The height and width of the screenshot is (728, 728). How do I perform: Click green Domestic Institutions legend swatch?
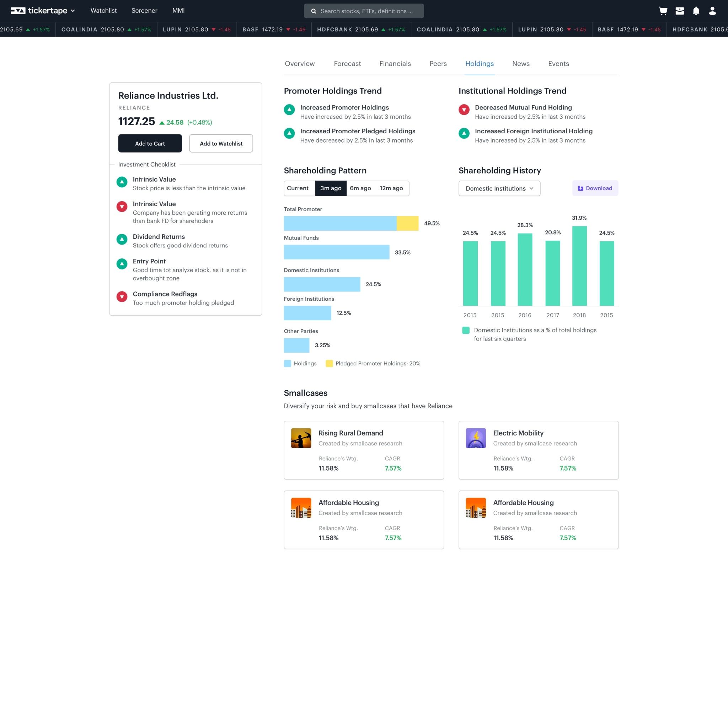click(466, 331)
